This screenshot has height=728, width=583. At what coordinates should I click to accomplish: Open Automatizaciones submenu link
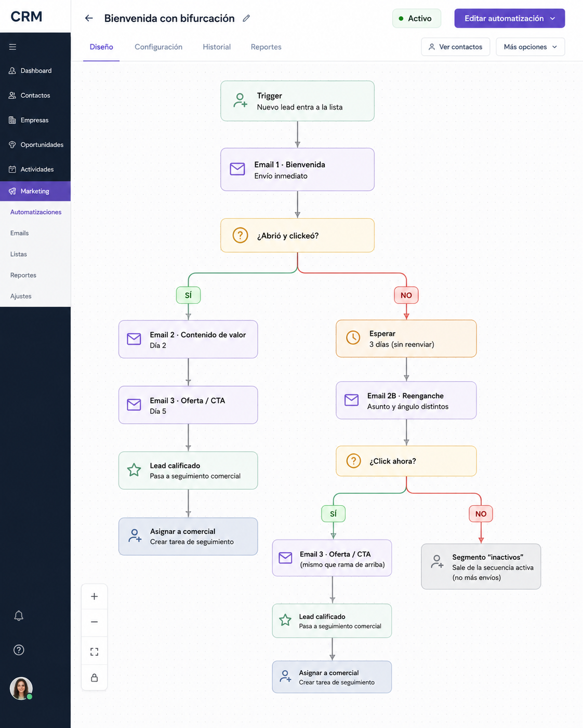pos(36,212)
